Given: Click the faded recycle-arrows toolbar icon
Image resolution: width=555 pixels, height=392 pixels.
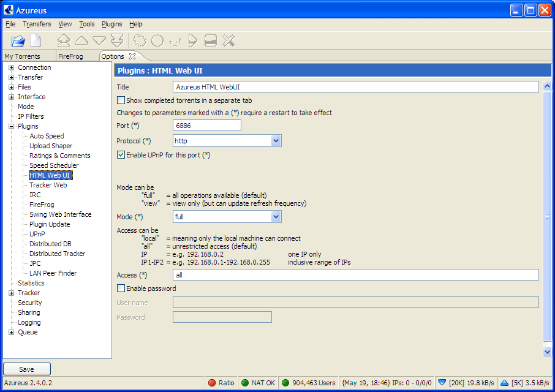Looking at the screenshot, I should [x=175, y=42].
